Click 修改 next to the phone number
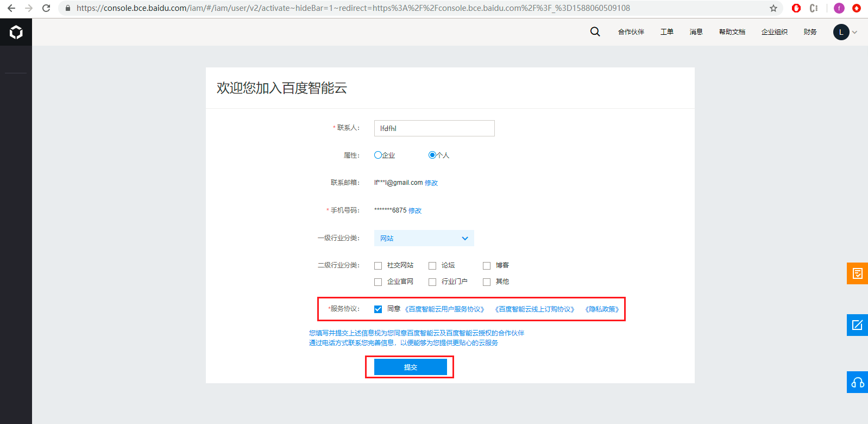Screen dimensions: 868x424 (x=415, y=211)
